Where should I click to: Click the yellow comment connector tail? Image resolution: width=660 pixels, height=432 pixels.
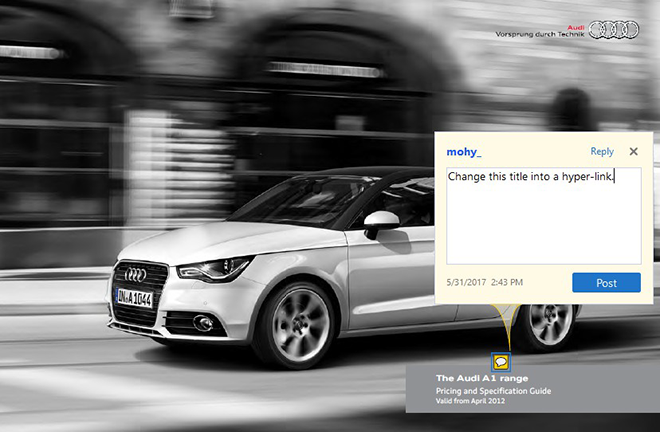501,330
